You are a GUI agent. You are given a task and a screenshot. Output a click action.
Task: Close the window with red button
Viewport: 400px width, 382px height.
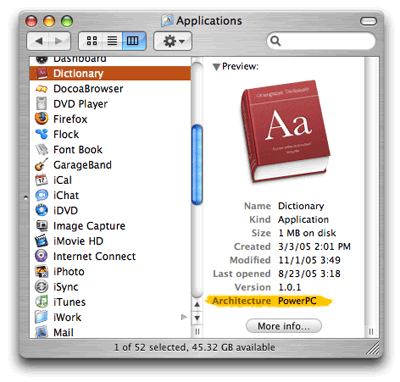(31, 21)
